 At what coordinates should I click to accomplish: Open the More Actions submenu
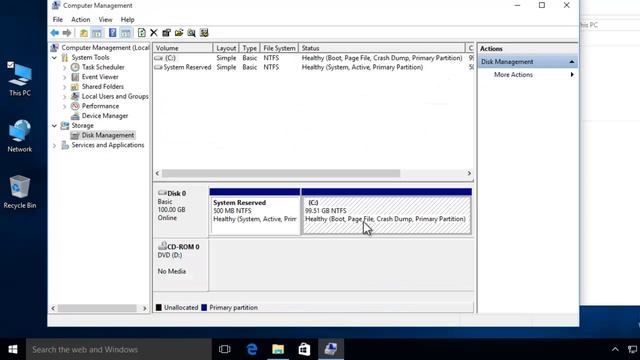click(x=527, y=75)
